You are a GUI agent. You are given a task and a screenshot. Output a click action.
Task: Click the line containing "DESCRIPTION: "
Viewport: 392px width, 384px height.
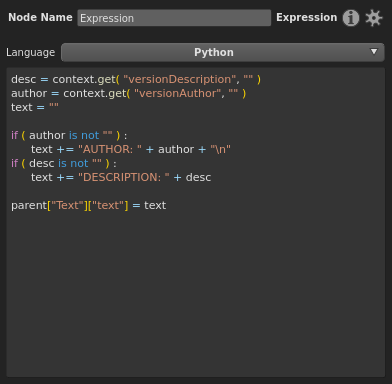[x=121, y=177]
